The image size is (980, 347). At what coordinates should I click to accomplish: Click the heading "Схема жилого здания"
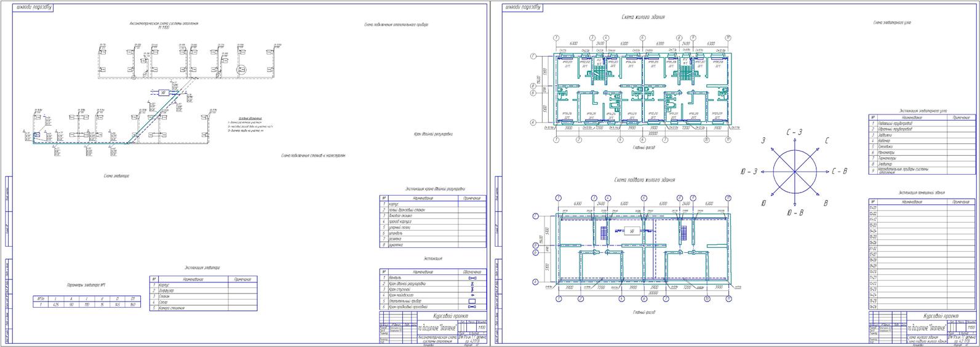pyautogui.click(x=643, y=17)
